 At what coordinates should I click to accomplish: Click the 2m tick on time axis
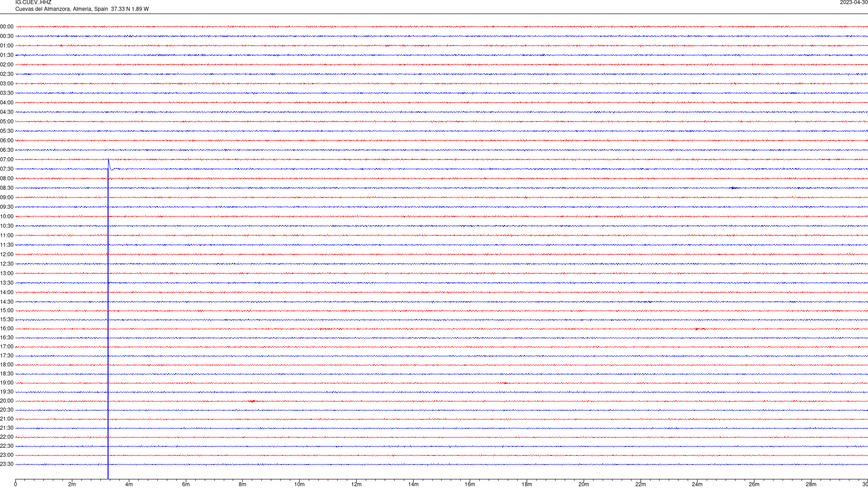point(72,484)
